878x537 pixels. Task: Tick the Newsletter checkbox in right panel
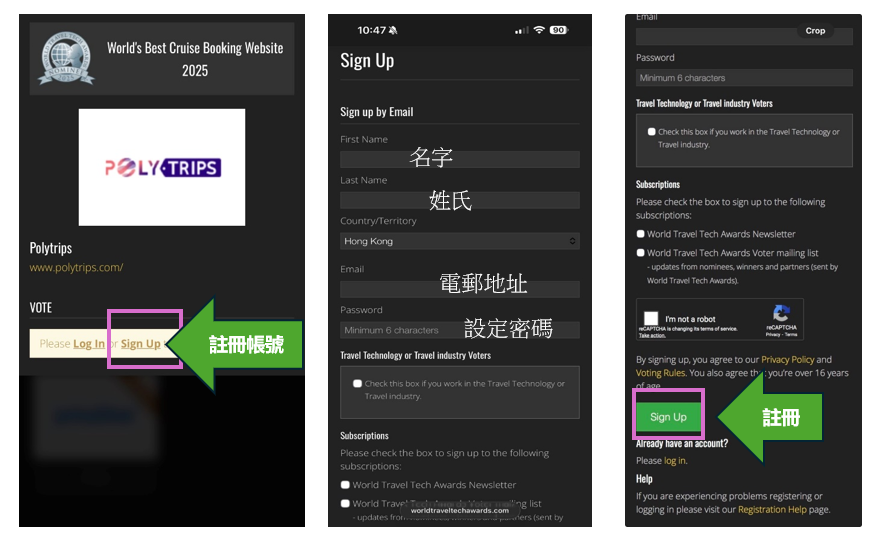[641, 234]
